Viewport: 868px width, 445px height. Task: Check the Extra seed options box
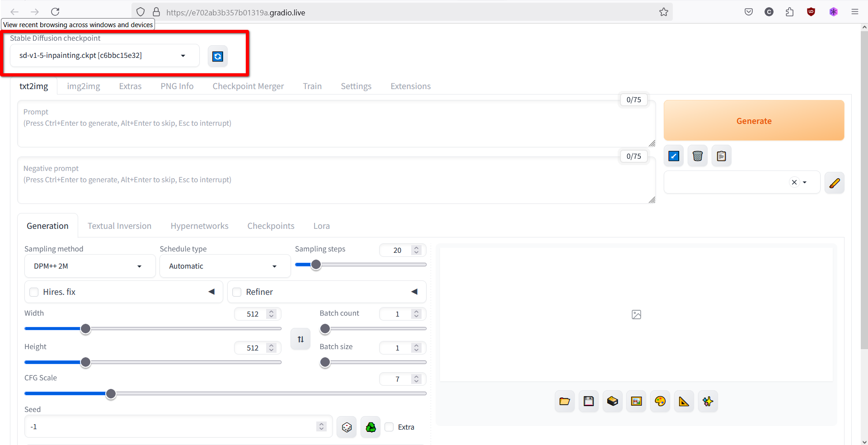tap(389, 427)
